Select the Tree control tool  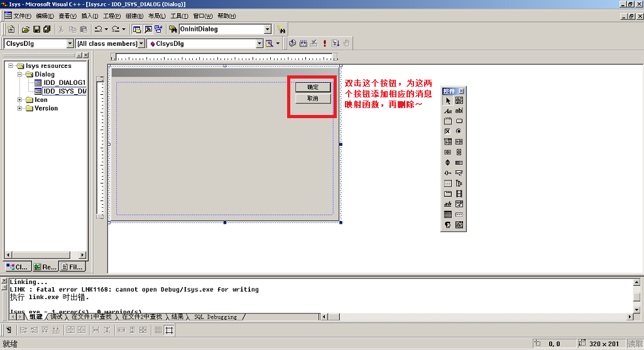459,183
